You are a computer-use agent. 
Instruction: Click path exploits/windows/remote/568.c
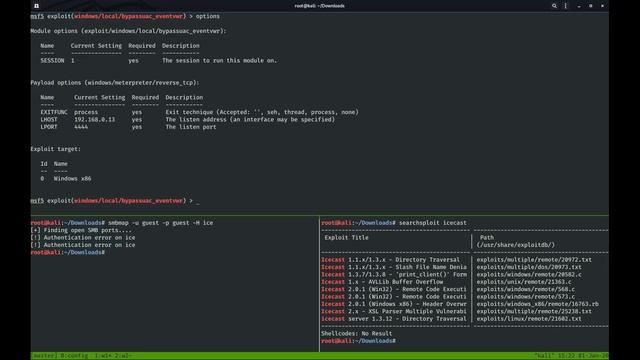526,289
